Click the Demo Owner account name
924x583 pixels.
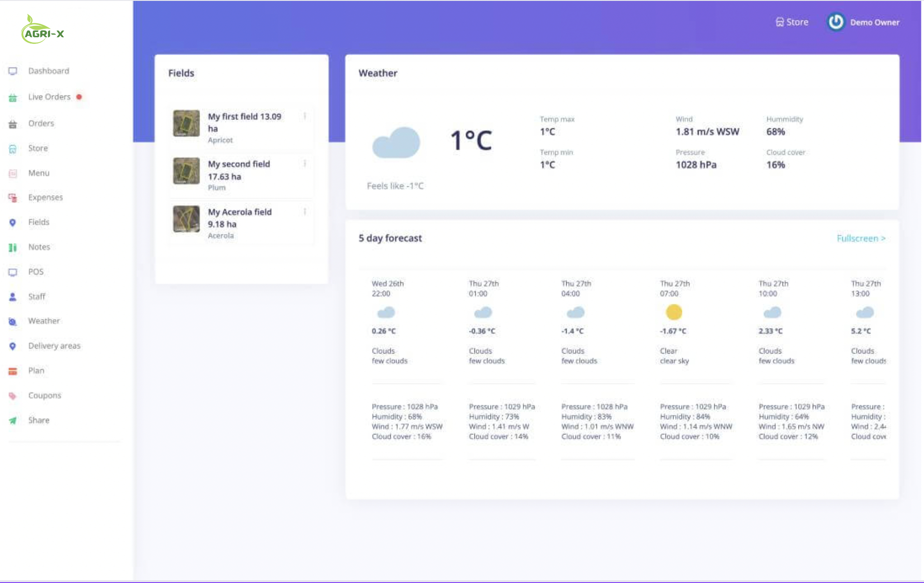pos(874,23)
